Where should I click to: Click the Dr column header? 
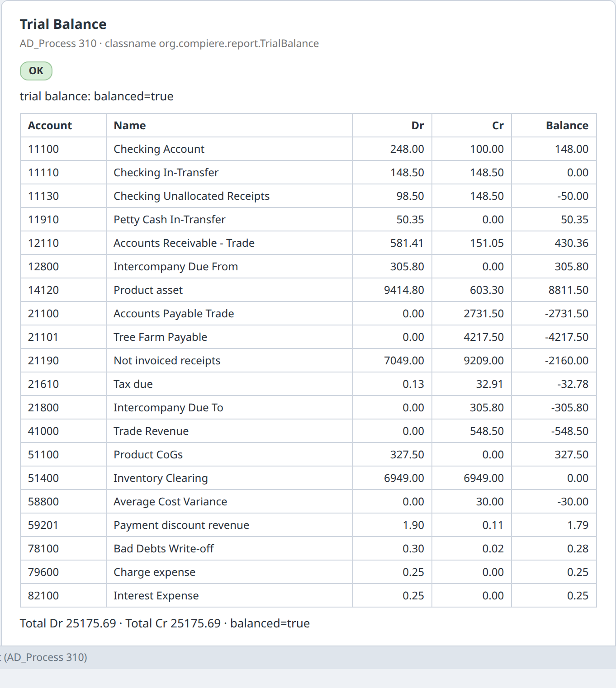pos(392,125)
